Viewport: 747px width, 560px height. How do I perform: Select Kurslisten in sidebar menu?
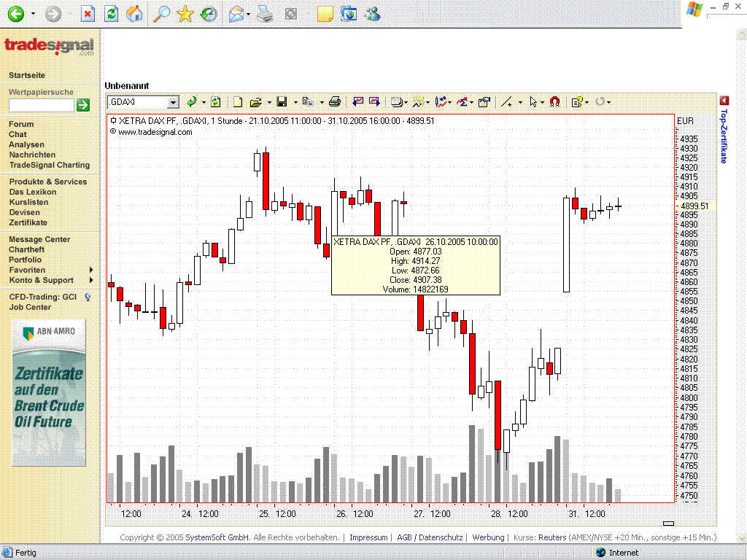28,202
